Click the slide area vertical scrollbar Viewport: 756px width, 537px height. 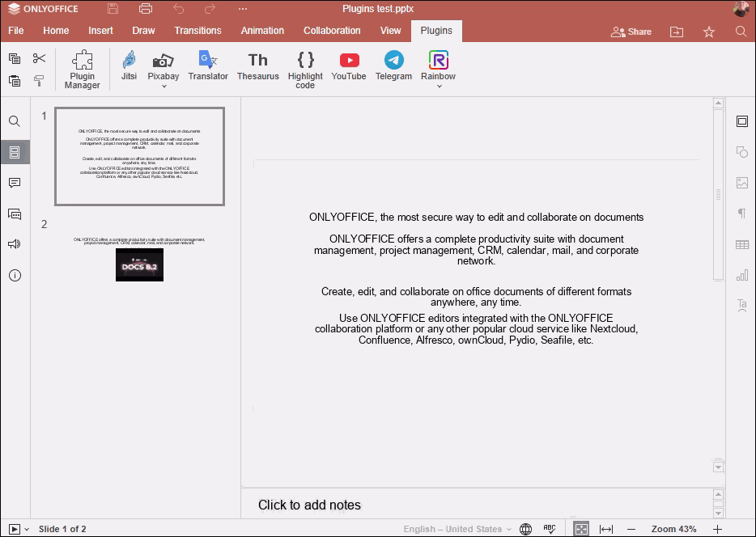tap(717, 195)
